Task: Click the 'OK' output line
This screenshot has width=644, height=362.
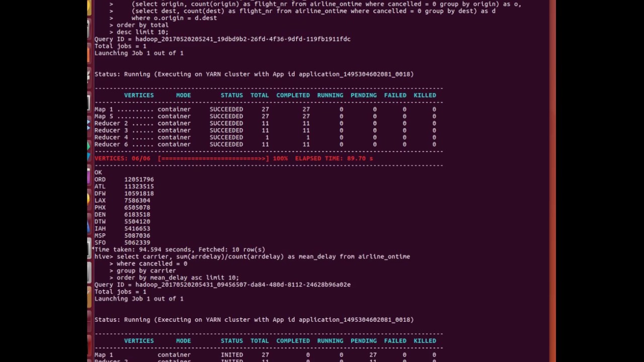Action: click(x=98, y=172)
